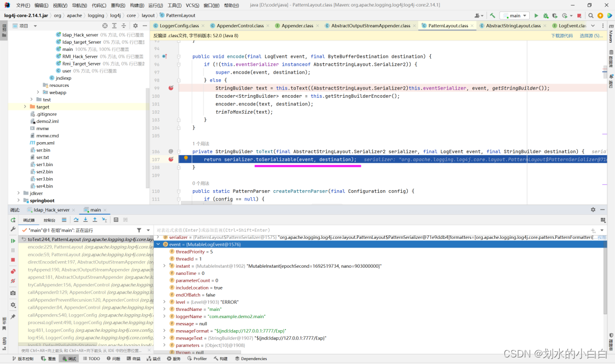The width and height of the screenshot is (615, 364).
Task: Run main with green play icon
Action: click(x=536, y=16)
